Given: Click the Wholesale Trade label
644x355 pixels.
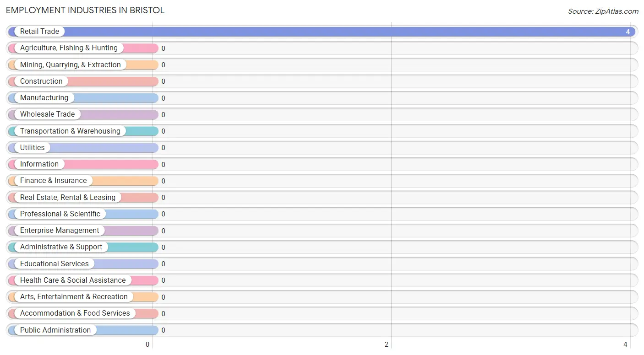Looking at the screenshot, I should [x=47, y=114].
